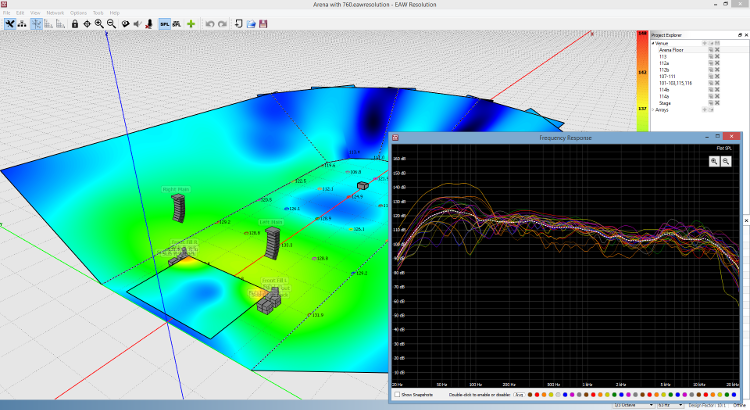This screenshot has height=410, width=750.
Task: Float the Project Explorer panel
Action: point(740,35)
